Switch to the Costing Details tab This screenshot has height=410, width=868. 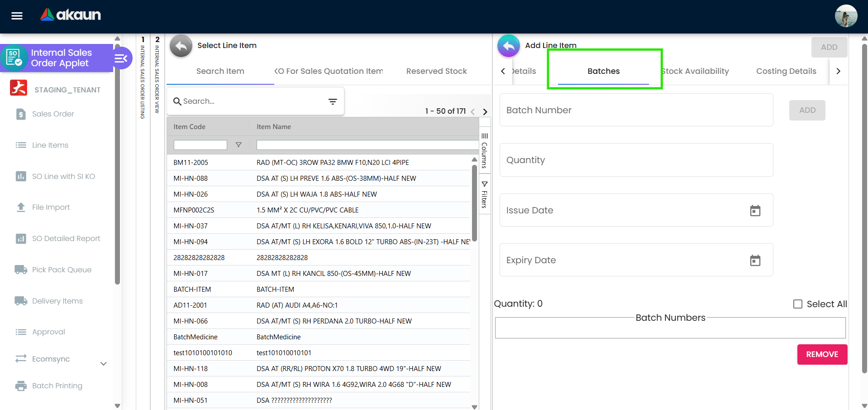[x=786, y=71]
